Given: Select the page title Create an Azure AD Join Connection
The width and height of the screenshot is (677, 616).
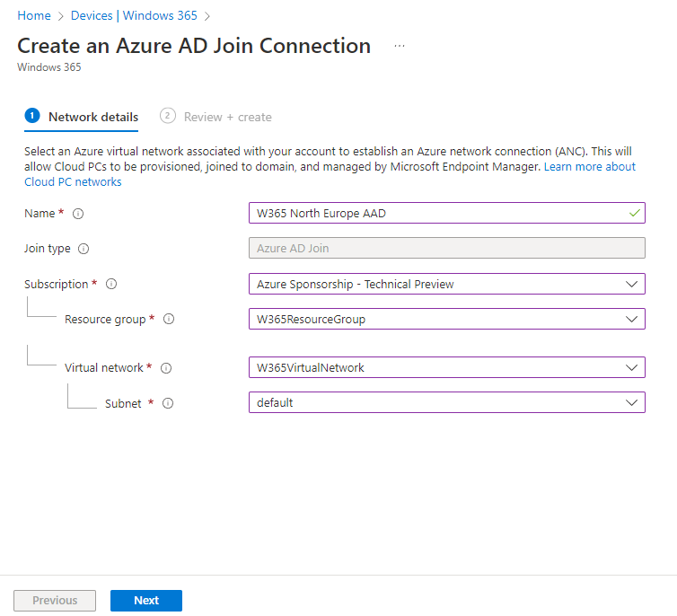Looking at the screenshot, I should click(194, 46).
